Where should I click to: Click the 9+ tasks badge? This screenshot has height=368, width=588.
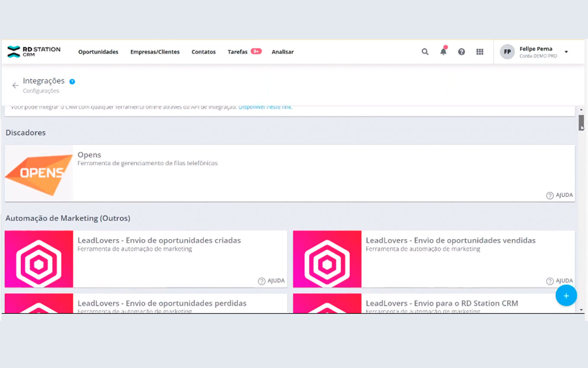[256, 51]
